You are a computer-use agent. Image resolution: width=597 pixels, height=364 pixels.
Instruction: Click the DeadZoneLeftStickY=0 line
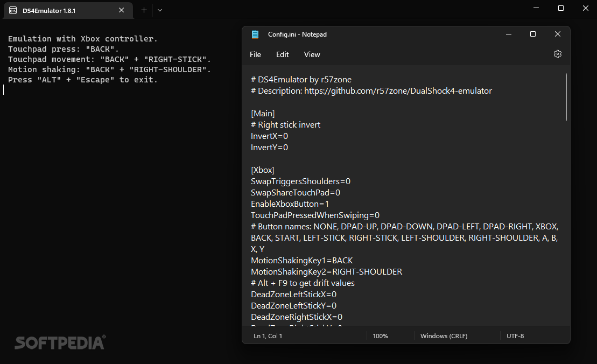[x=293, y=306]
